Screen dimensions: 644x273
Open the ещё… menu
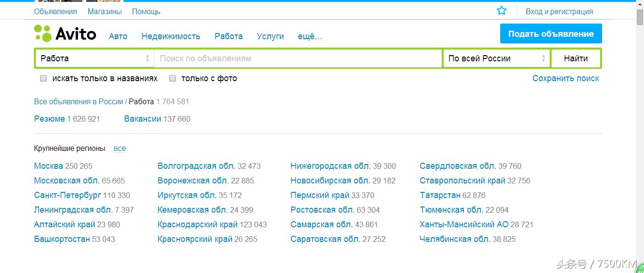point(310,36)
